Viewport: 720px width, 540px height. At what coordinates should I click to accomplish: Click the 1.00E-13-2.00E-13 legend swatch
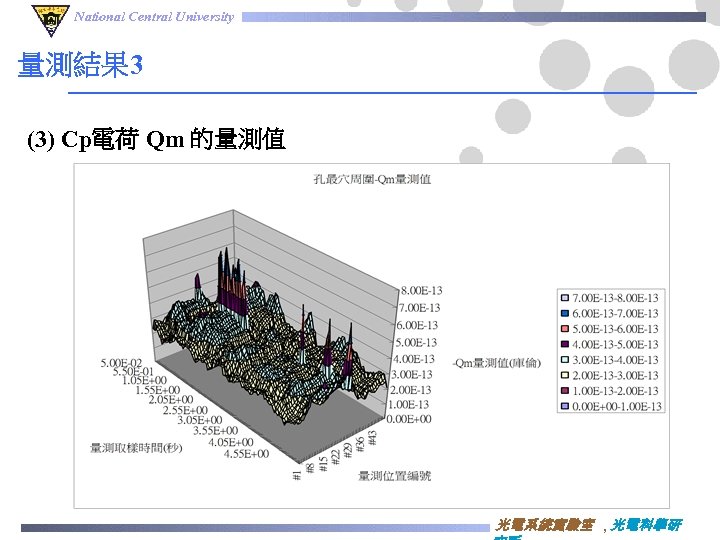(x=565, y=391)
